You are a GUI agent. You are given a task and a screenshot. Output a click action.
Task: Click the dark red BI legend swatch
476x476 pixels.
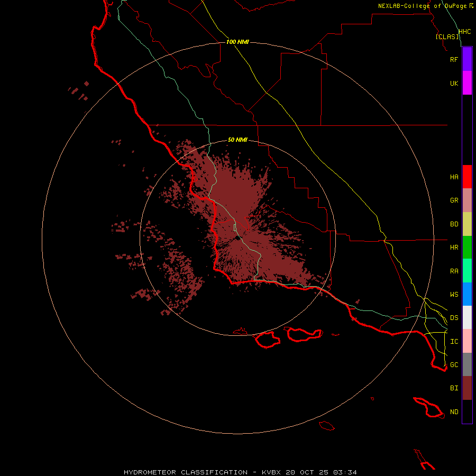467,388
